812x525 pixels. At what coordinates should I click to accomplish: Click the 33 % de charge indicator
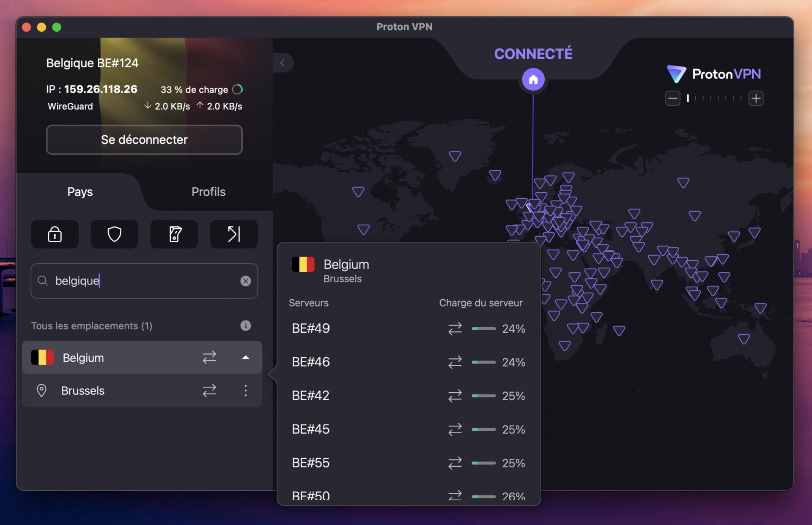click(x=201, y=90)
